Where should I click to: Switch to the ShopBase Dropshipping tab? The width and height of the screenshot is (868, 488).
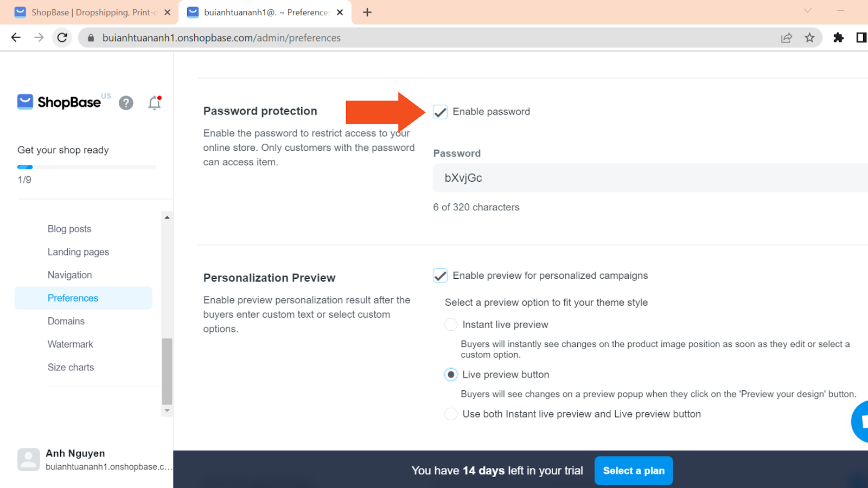[93, 12]
